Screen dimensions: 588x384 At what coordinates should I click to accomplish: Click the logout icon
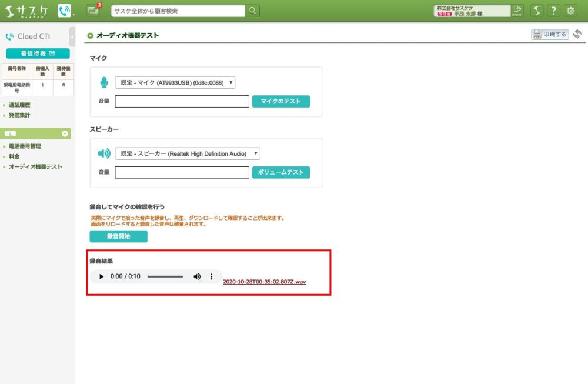coord(517,11)
